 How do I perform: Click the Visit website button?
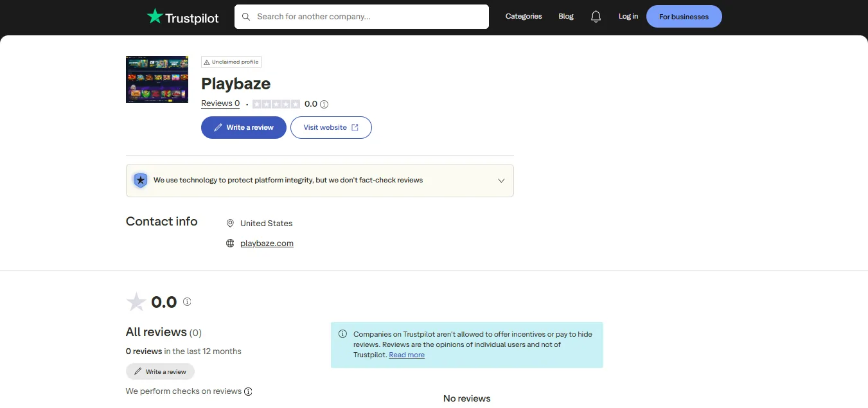(x=331, y=127)
